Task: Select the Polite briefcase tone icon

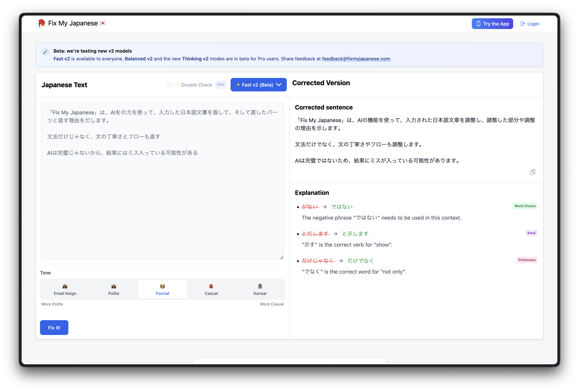Action: point(114,286)
